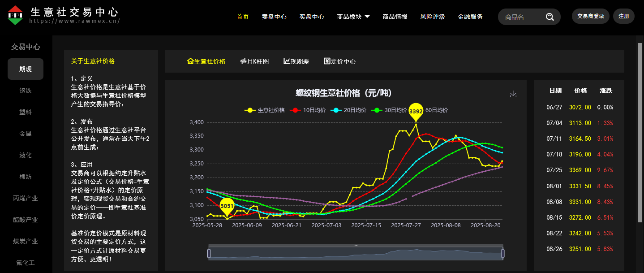The width and height of the screenshot is (644, 273).
Task: Click the 注册 button
Action: pyautogui.click(x=624, y=16)
